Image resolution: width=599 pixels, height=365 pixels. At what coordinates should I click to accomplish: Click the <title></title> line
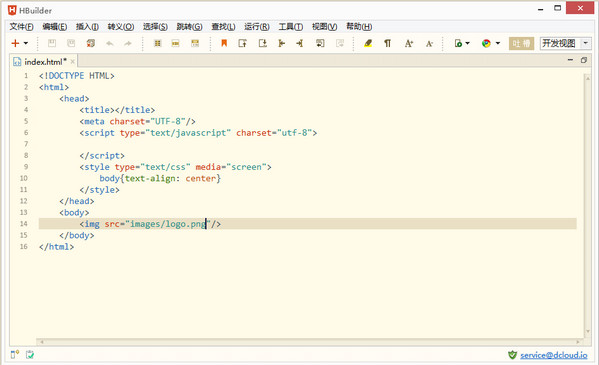pyautogui.click(x=117, y=110)
